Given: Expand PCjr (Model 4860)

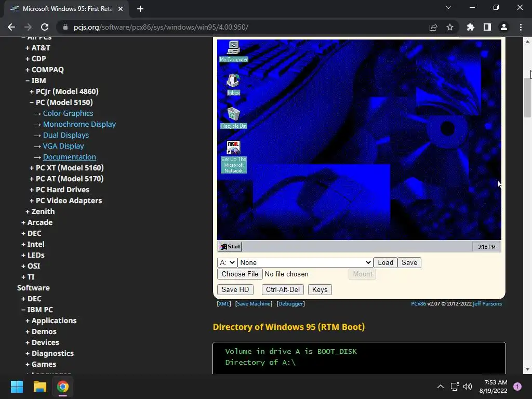Looking at the screenshot, I should point(64,91).
